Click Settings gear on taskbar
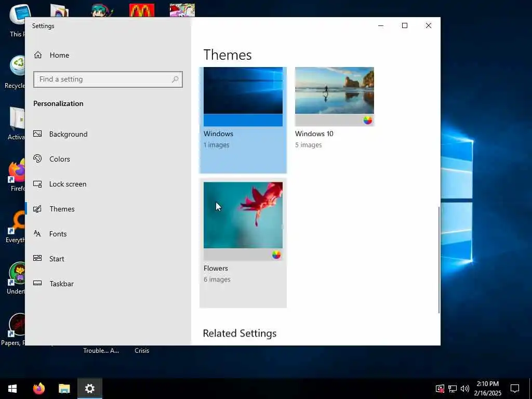 (x=90, y=389)
